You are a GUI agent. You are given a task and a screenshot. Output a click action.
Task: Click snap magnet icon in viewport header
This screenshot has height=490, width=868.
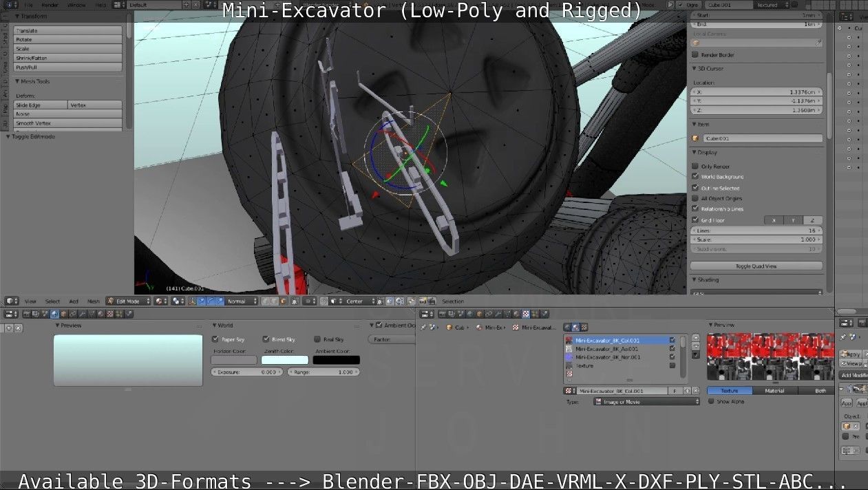point(324,301)
